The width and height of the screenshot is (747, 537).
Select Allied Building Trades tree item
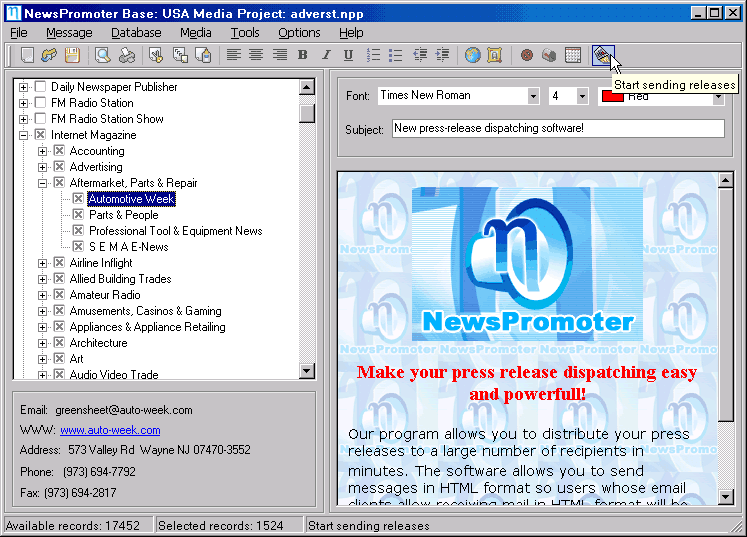pos(121,279)
